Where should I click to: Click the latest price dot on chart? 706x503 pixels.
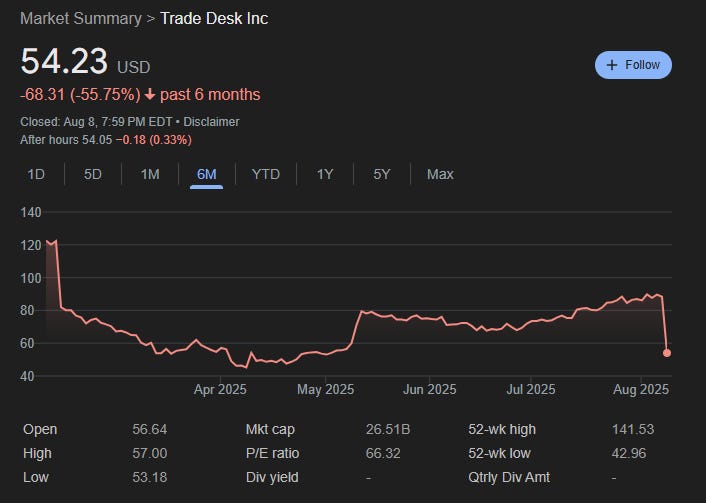(667, 353)
